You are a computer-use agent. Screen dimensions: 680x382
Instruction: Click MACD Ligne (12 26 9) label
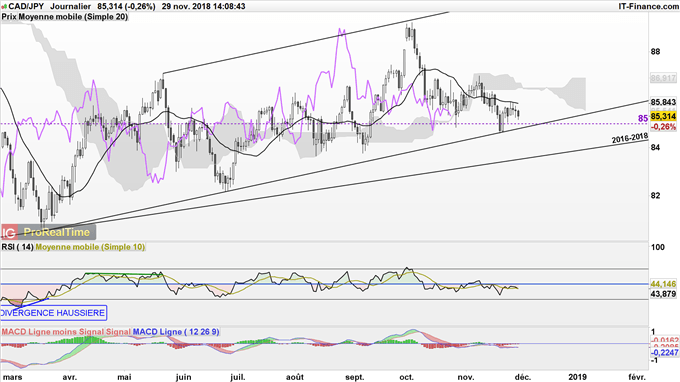coord(176,332)
